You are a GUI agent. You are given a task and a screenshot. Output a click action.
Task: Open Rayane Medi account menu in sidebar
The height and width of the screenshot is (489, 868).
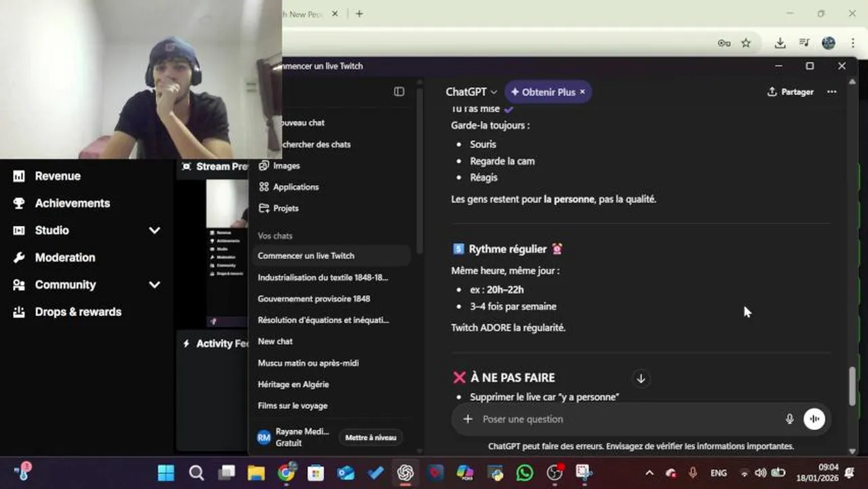click(x=294, y=437)
